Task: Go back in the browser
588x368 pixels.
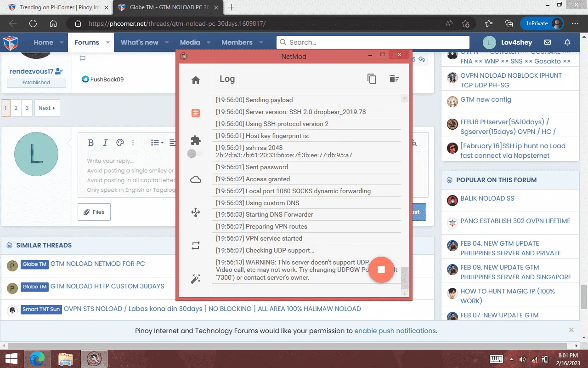Action: 13,23
